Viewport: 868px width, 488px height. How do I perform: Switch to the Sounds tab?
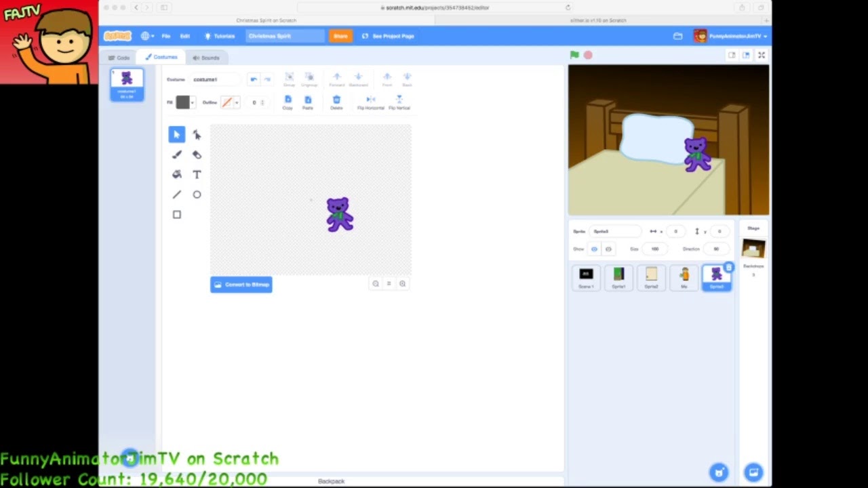[206, 58]
